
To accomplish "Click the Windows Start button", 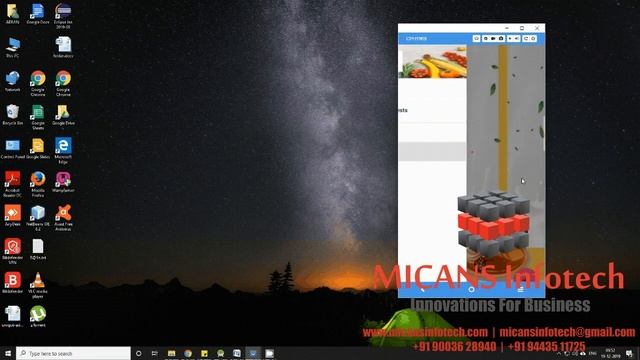I will tap(8, 353).
